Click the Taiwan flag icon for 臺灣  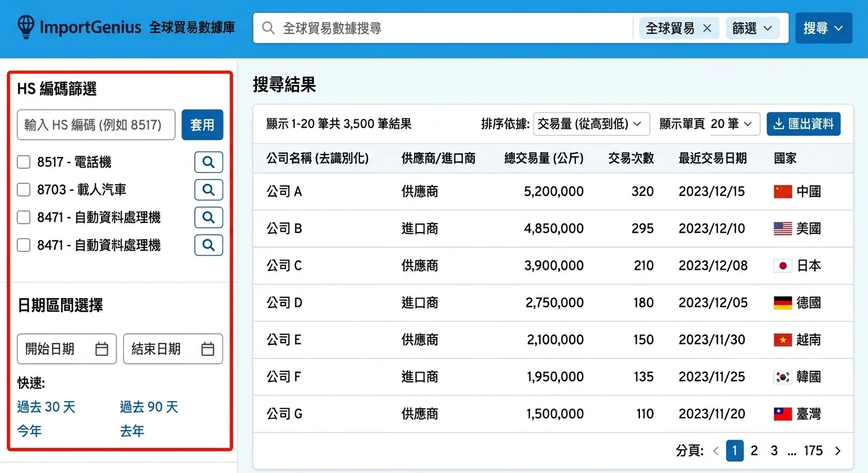(x=782, y=413)
